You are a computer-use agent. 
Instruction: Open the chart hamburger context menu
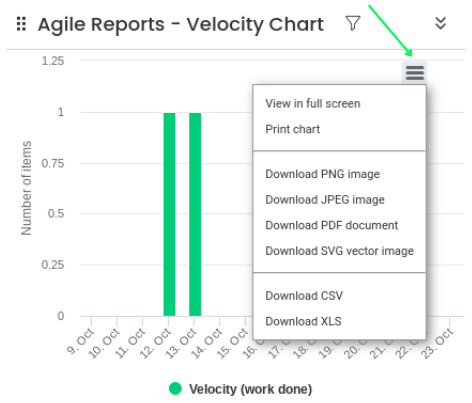(x=414, y=73)
